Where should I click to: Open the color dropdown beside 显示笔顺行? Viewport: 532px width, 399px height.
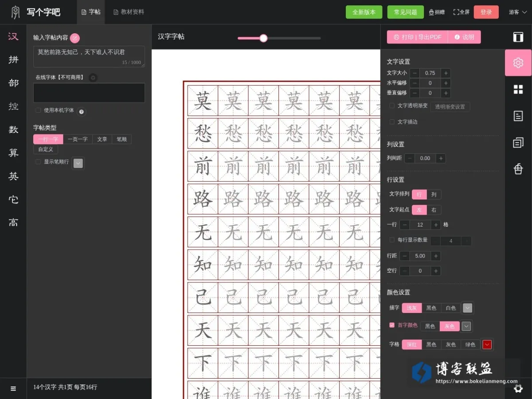point(78,163)
